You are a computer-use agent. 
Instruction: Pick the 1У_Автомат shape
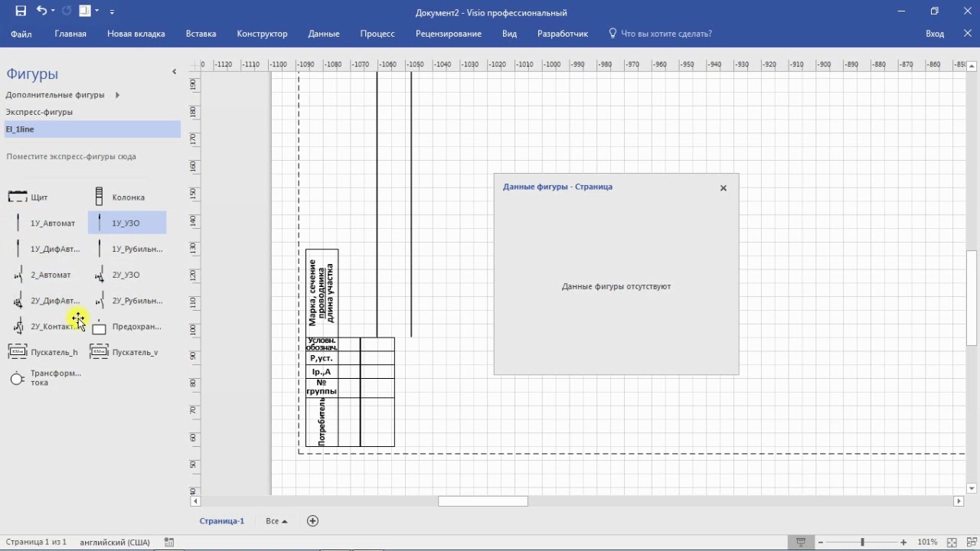pos(45,223)
